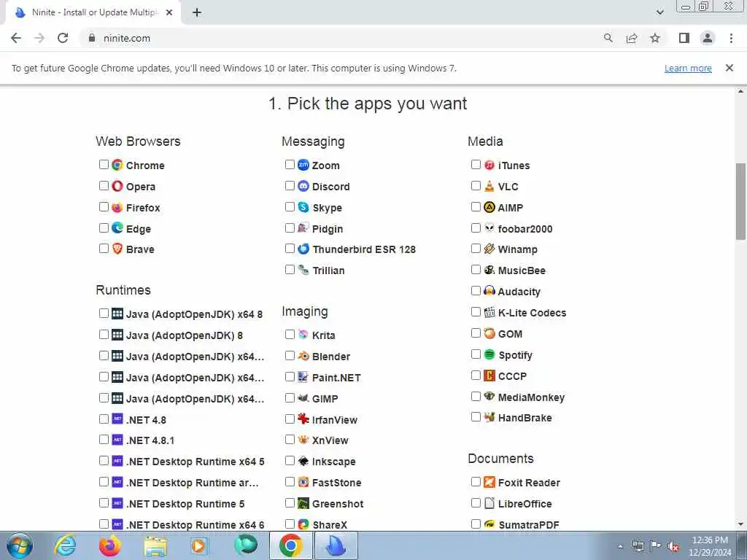Click the muted volume tray icon

673,546
